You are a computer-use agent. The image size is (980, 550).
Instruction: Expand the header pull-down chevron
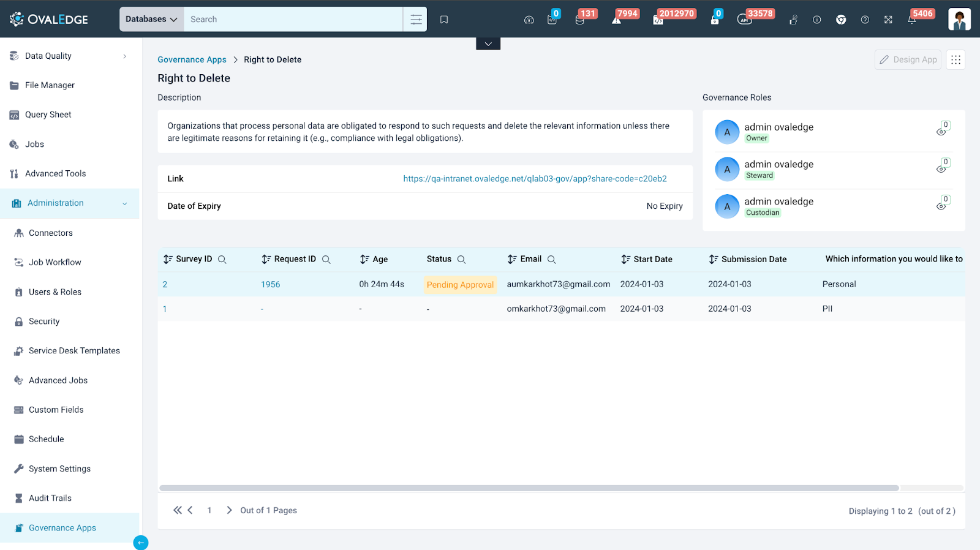pos(488,43)
